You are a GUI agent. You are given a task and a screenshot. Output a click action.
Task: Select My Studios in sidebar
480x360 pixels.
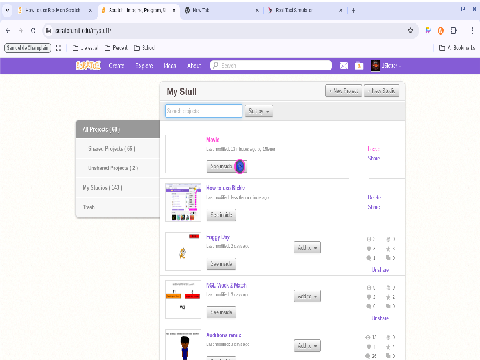click(x=118, y=188)
